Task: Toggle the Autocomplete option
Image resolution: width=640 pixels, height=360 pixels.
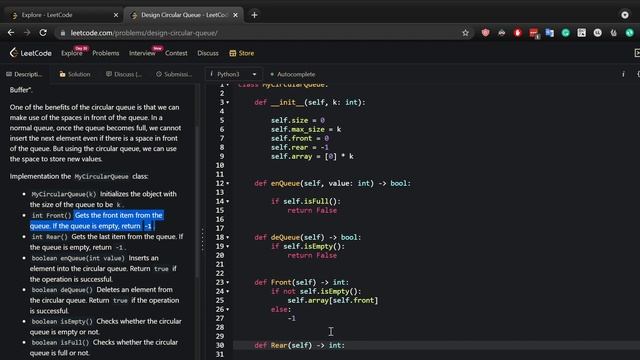Action: tap(293, 74)
